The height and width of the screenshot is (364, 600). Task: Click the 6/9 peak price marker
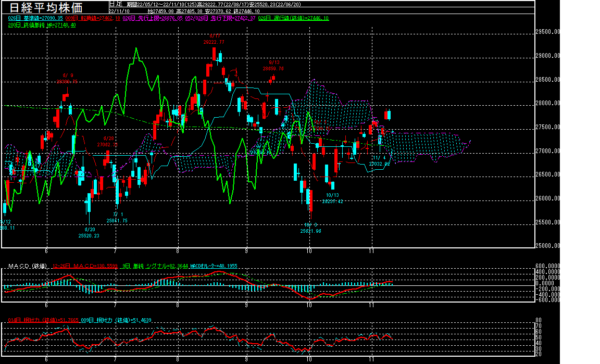click(x=67, y=79)
